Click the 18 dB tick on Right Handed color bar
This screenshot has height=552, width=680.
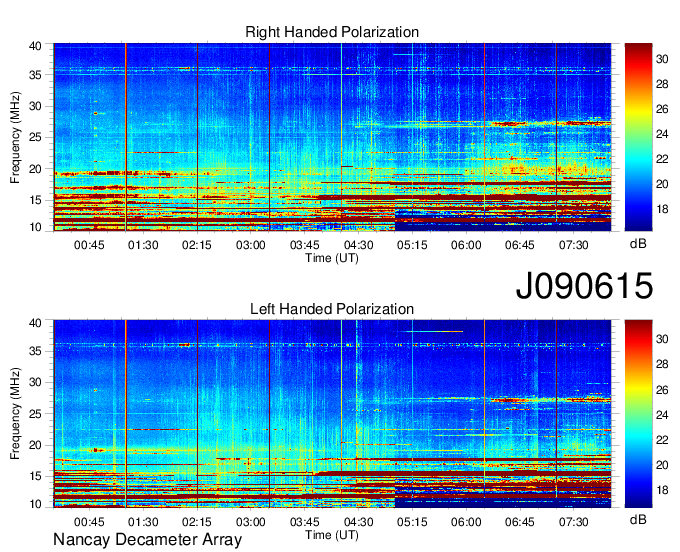pos(662,209)
